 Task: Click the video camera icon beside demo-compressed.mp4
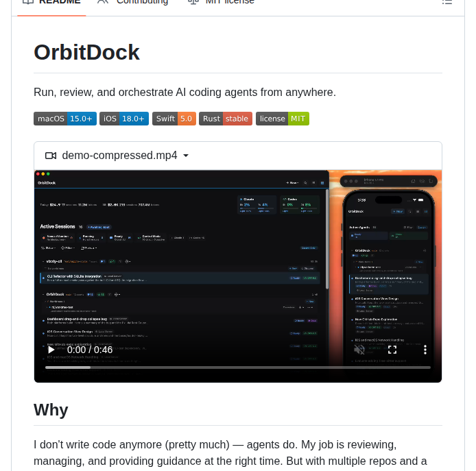click(51, 156)
